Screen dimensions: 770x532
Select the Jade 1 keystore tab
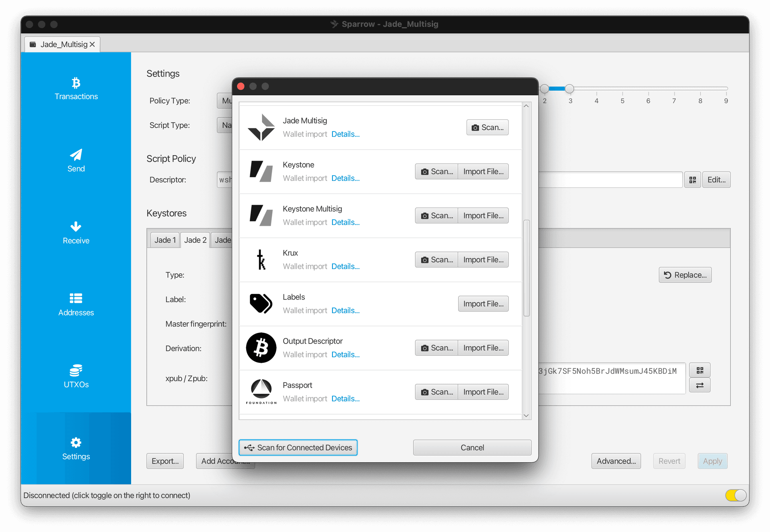(165, 240)
